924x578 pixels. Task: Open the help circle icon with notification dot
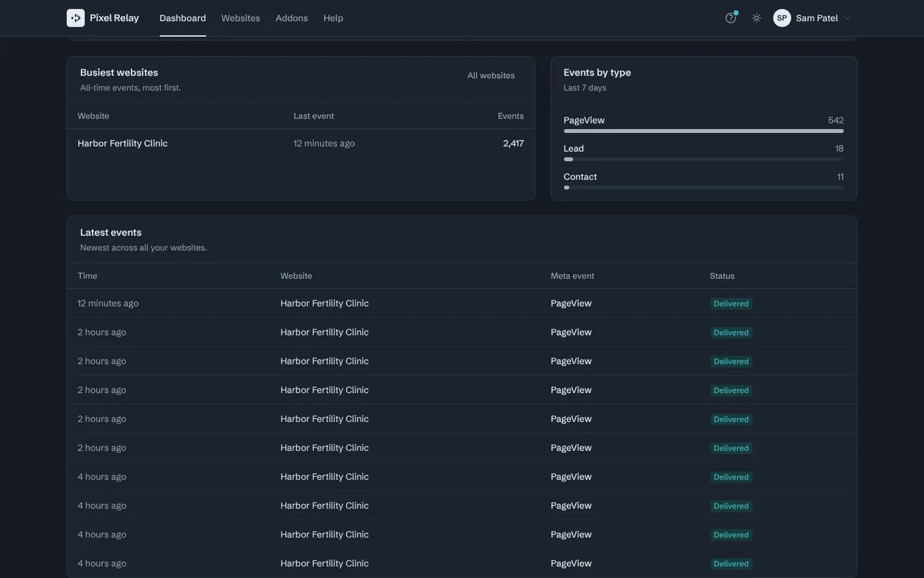[731, 18]
